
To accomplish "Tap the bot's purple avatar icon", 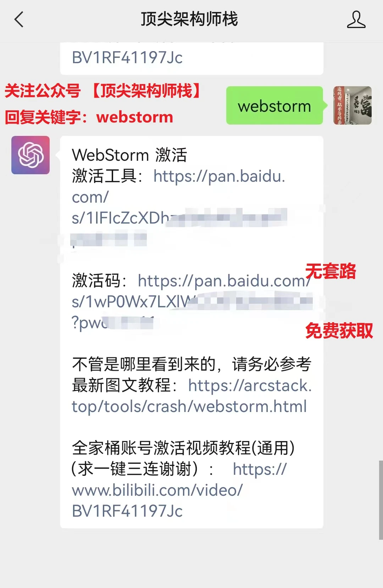I will tap(30, 155).
